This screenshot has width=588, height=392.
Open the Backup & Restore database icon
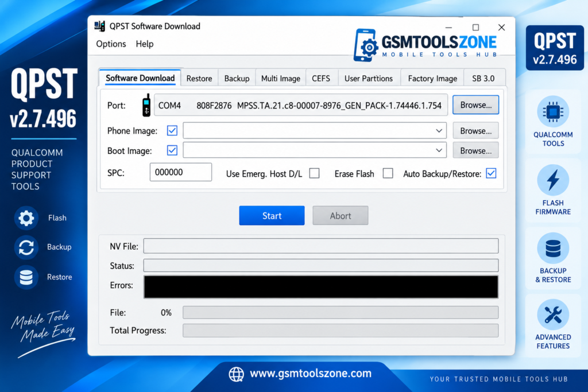tap(553, 249)
